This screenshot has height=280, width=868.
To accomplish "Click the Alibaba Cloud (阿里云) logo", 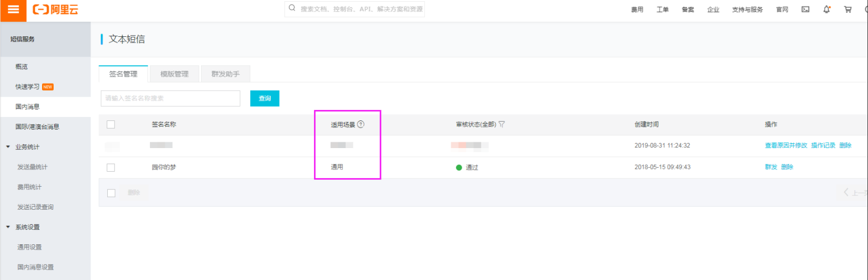I will [55, 9].
